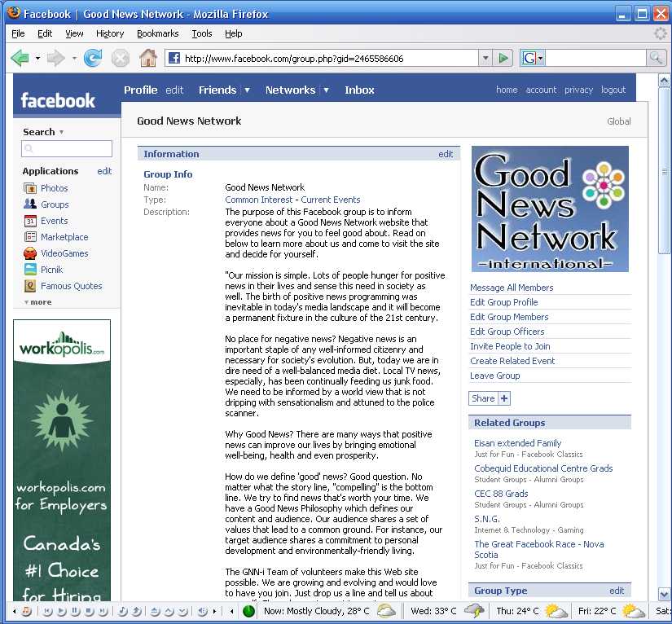Viewport: 672px width, 624px height.
Task: Open the Cobequid Educational Centre Grads group
Action: coord(543,468)
